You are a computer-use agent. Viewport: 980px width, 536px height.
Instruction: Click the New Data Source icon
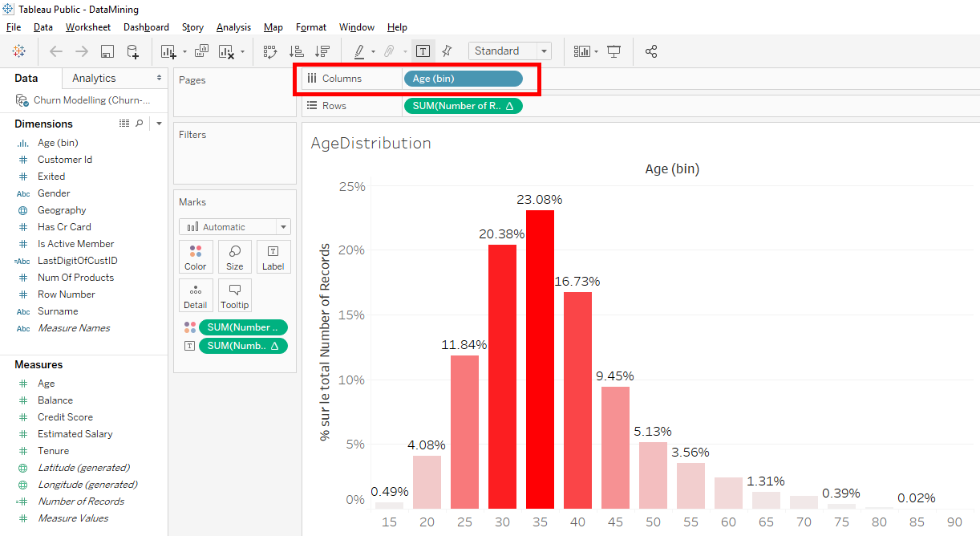132,51
